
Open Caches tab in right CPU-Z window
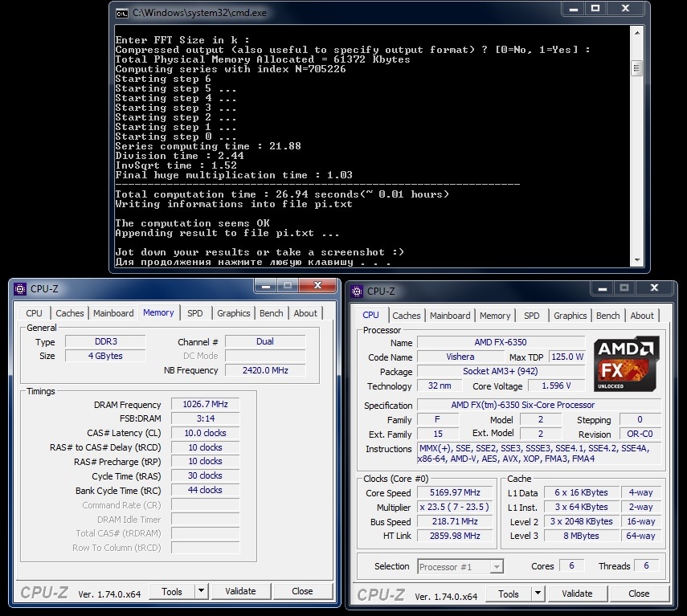coord(406,316)
